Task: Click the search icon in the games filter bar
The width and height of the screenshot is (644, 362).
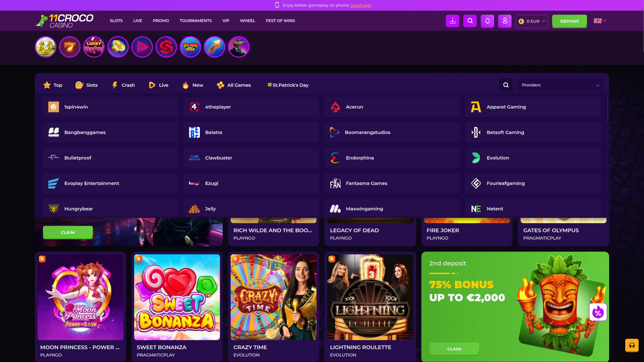Action: coord(506,85)
